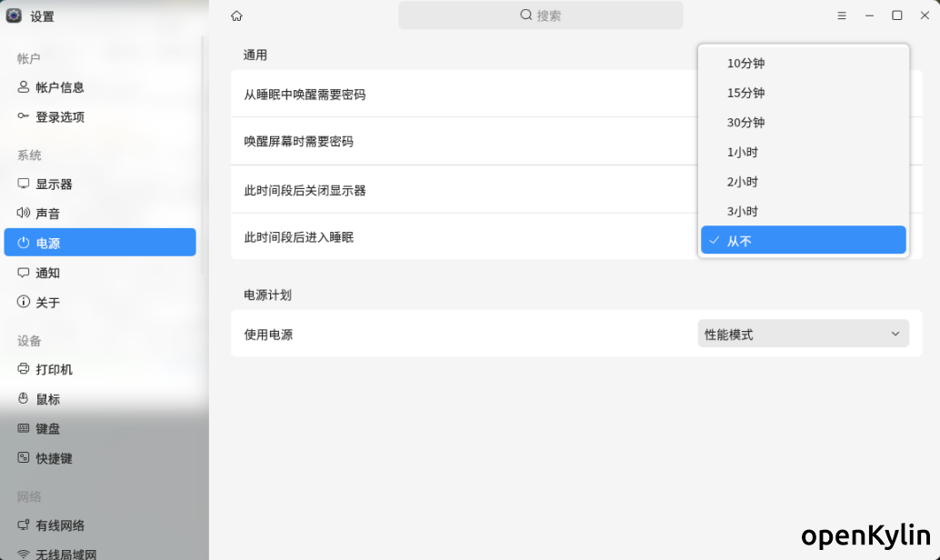The height and width of the screenshot is (560, 940).
Task: Click the 搜索 search field
Action: (540, 15)
